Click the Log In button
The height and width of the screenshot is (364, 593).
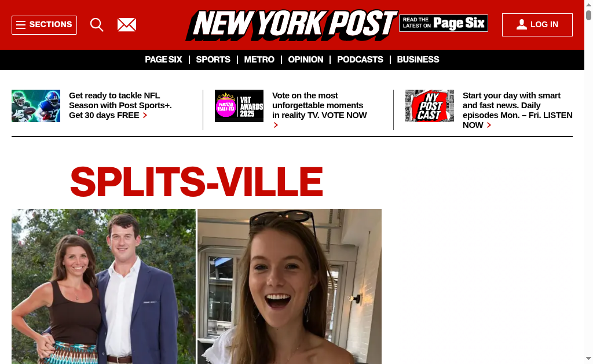pos(537,25)
